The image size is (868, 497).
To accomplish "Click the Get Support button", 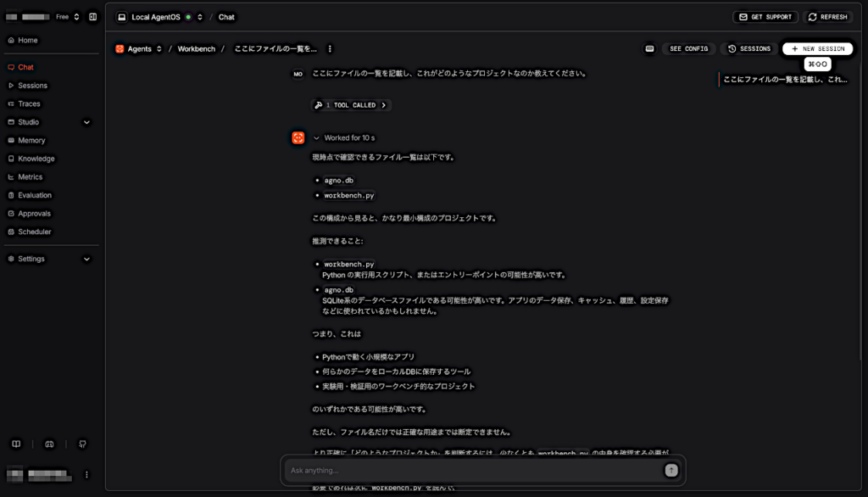I will (765, 17).
